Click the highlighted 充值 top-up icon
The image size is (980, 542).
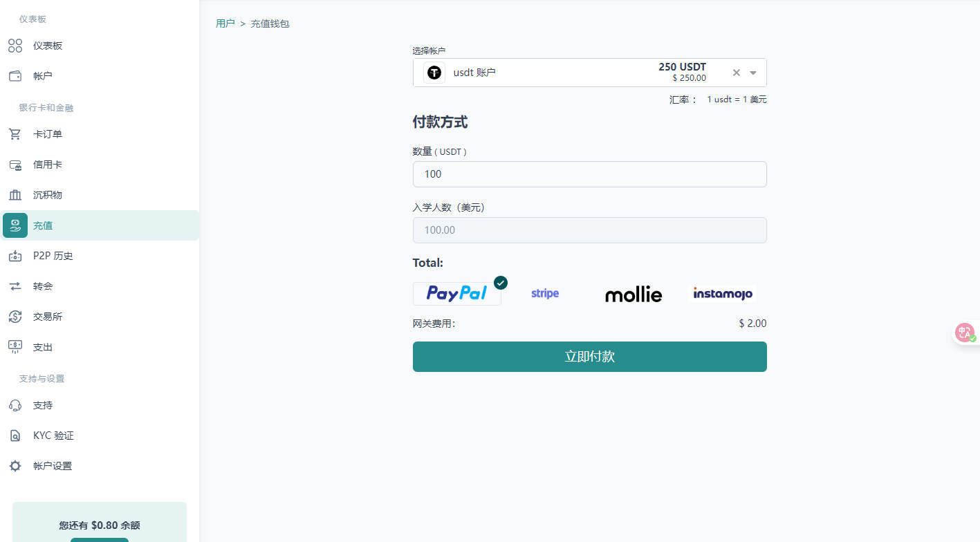15,225
